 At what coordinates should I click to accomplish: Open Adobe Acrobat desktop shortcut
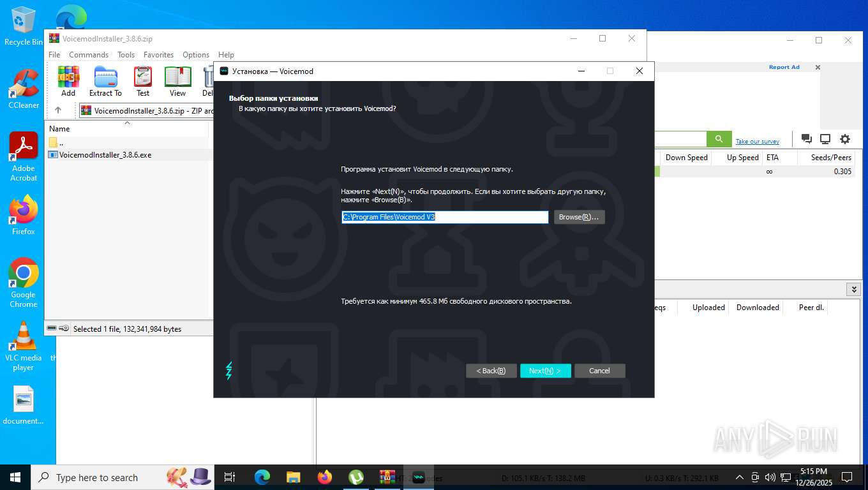[x=24, y=157]
